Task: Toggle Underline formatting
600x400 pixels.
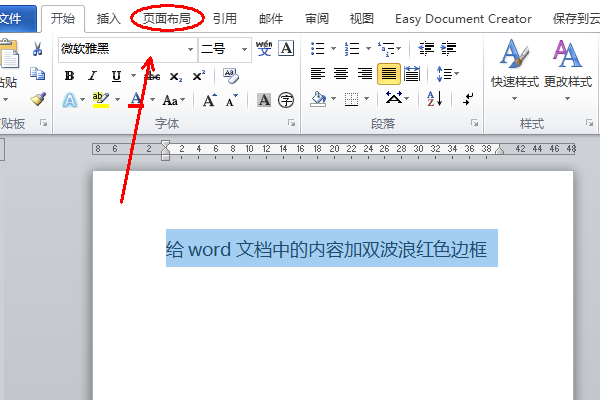Action: [x=116, y=76]
